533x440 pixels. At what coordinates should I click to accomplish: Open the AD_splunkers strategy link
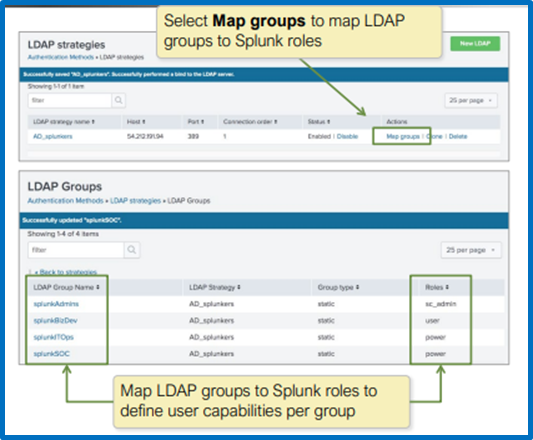[53, 136]
